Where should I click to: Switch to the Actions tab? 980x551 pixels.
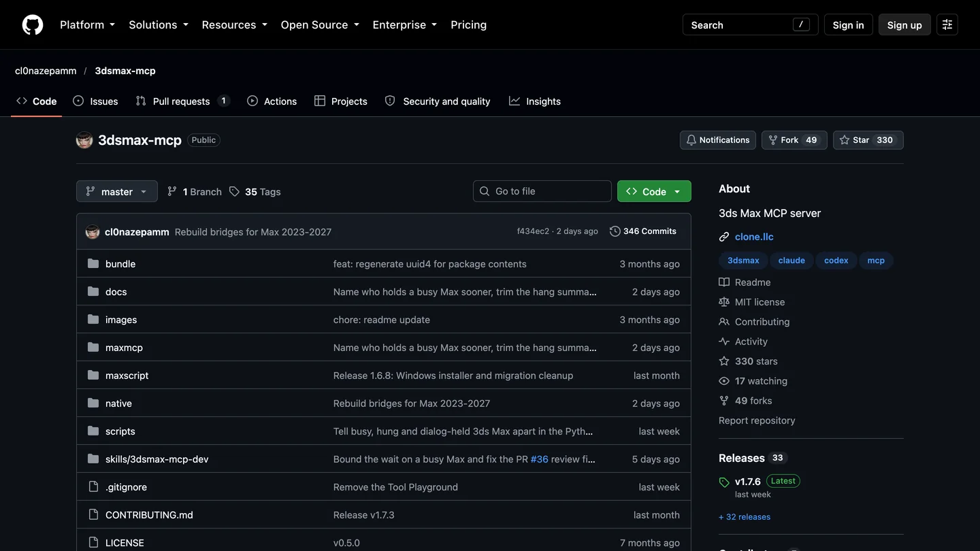[x=272, y=101]
